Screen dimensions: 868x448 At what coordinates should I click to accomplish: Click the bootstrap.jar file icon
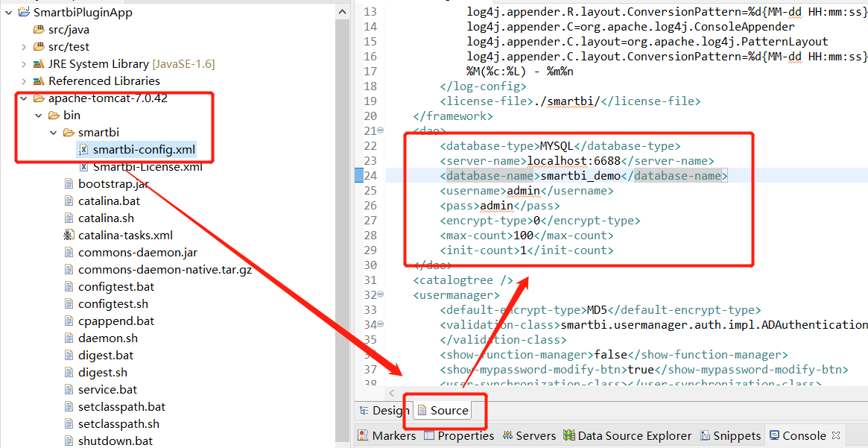coord(69,184)
